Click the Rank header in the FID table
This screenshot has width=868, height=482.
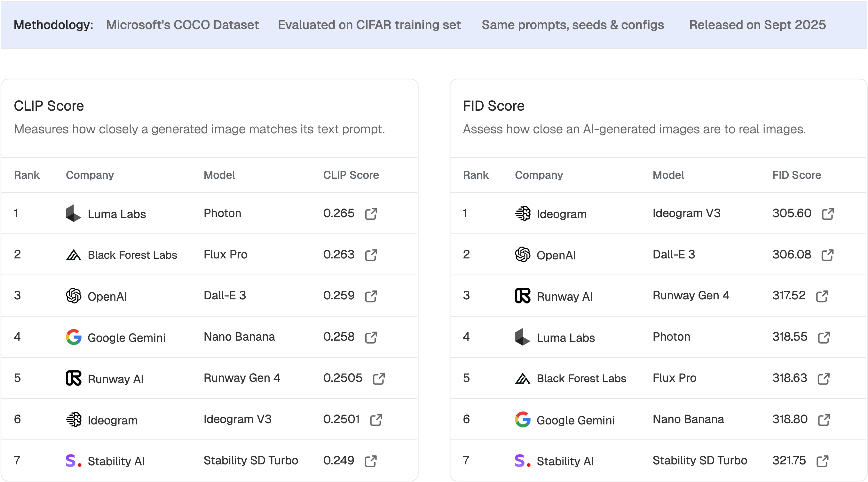[476, 175]
